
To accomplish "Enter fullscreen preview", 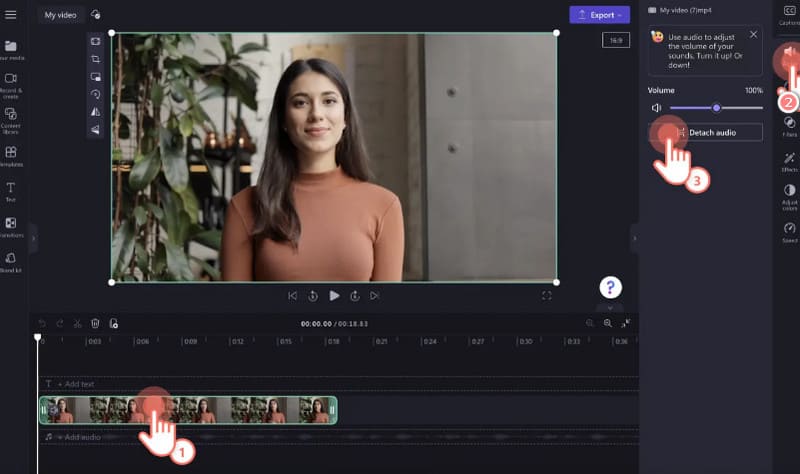I will point(546,296).
